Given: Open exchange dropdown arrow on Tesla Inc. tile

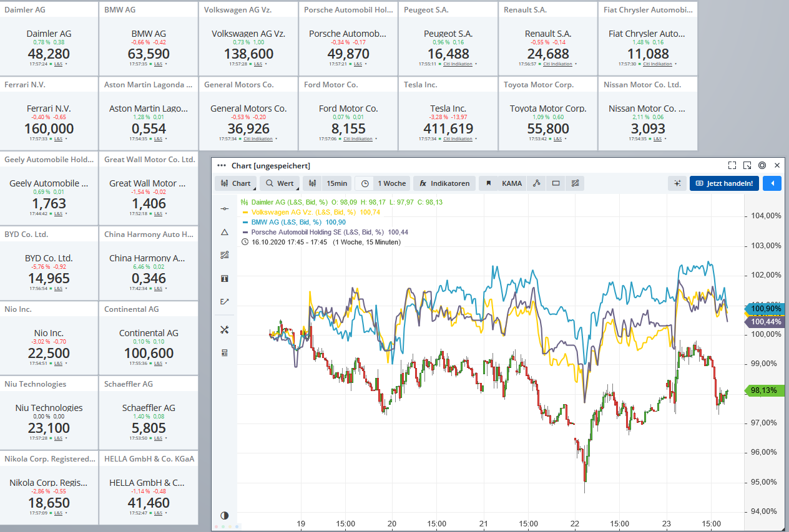Looking at the screenshot, I should 475,139.
